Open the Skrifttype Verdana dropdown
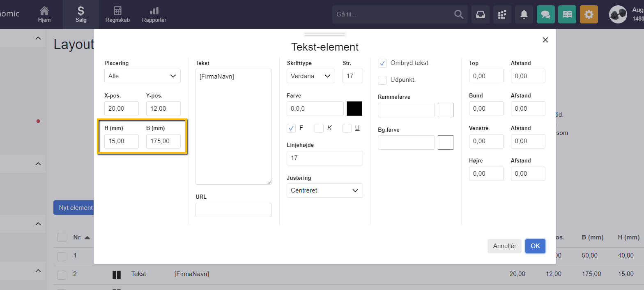 point(310,76)
